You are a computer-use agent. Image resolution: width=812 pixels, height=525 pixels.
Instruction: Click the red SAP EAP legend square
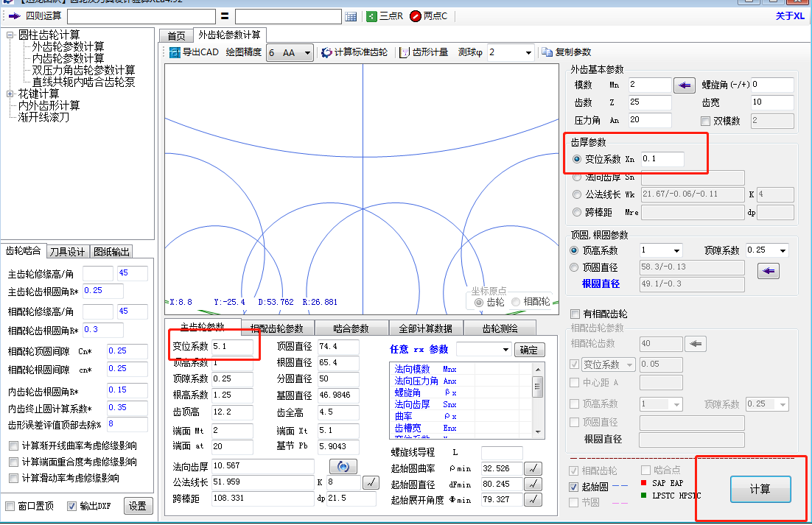[644, 482]
